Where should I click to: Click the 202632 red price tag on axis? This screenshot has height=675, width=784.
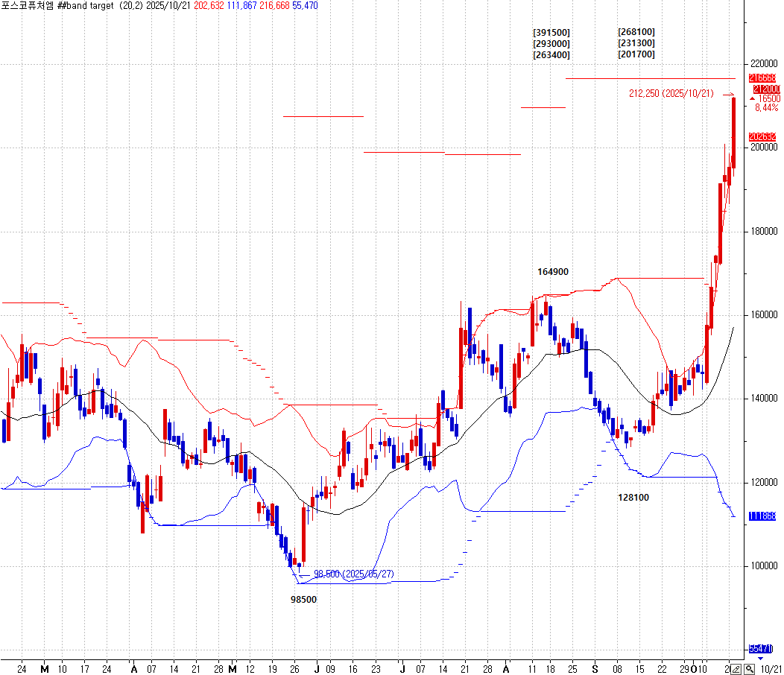click(x=763, y=137)
